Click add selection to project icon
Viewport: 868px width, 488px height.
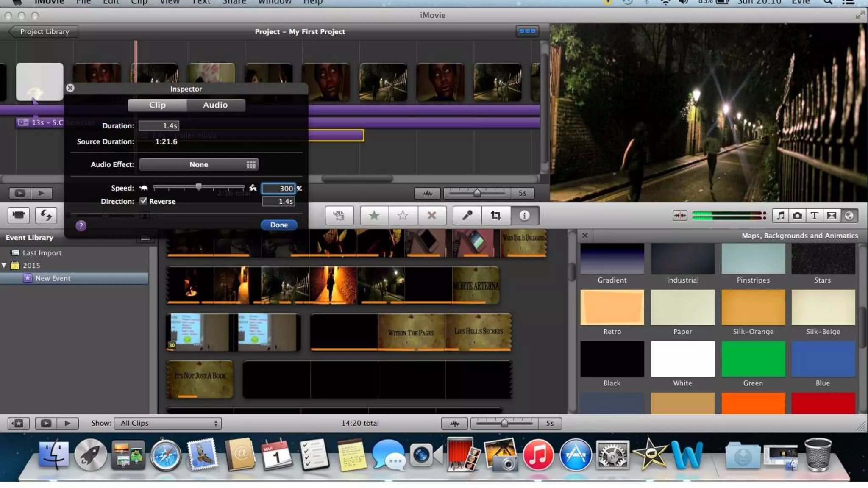pyautogui.click(x=339, y=216)
